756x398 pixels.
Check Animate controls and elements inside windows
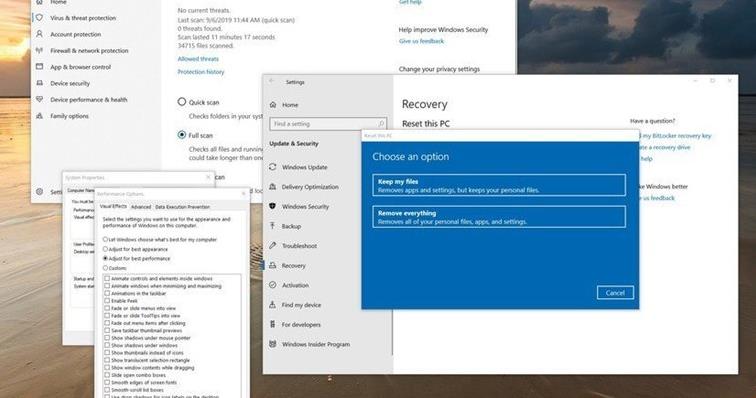pos(107,278)
